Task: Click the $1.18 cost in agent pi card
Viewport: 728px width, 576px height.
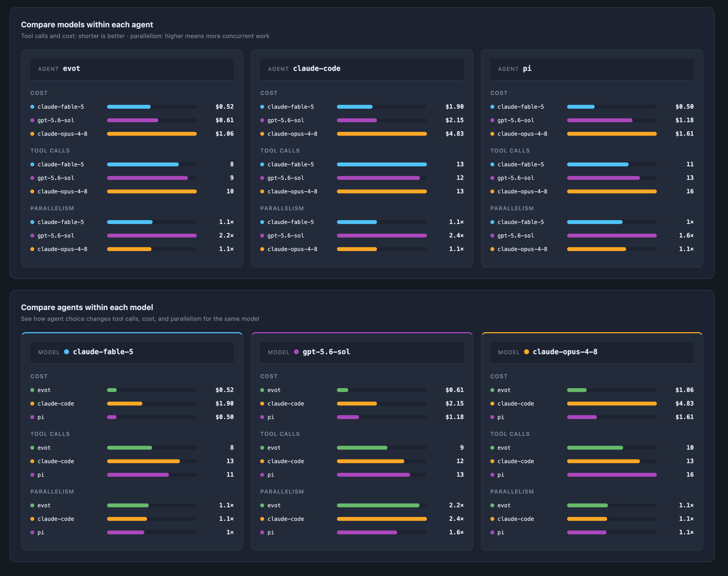Action: click(684, 120)
